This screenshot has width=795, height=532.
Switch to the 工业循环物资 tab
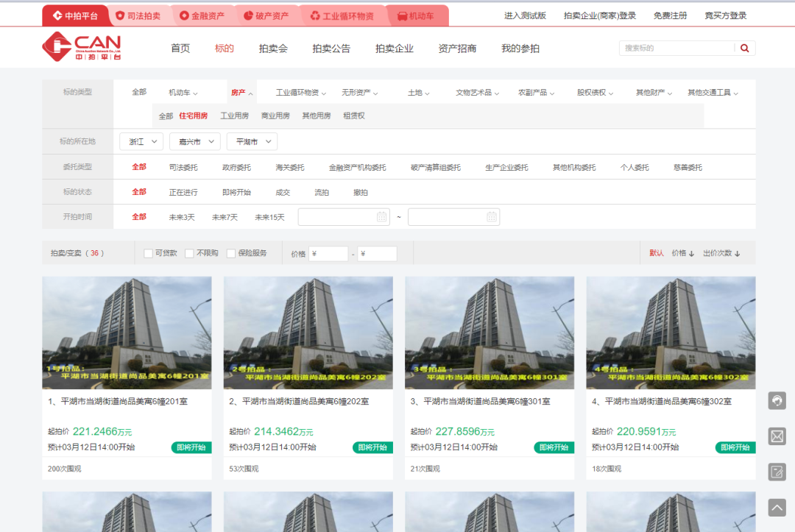point(342,15)
